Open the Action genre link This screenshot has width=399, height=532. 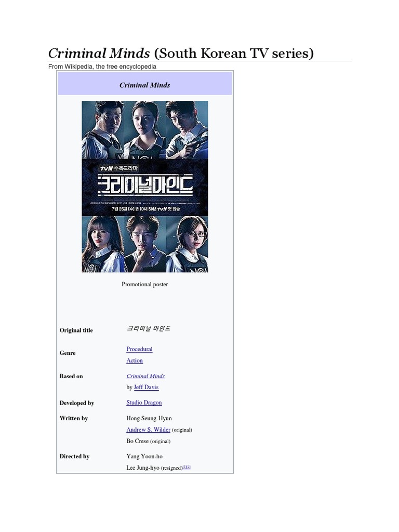coord(135,361)
